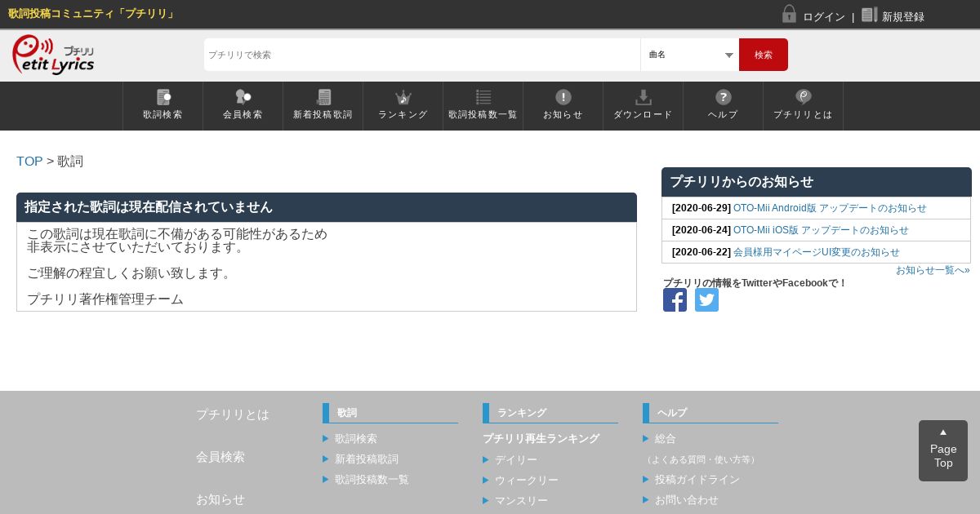The width and height of the screenshot is (980, 514).
Task: Open the Facebook page icon
Action: coord(675,300)
